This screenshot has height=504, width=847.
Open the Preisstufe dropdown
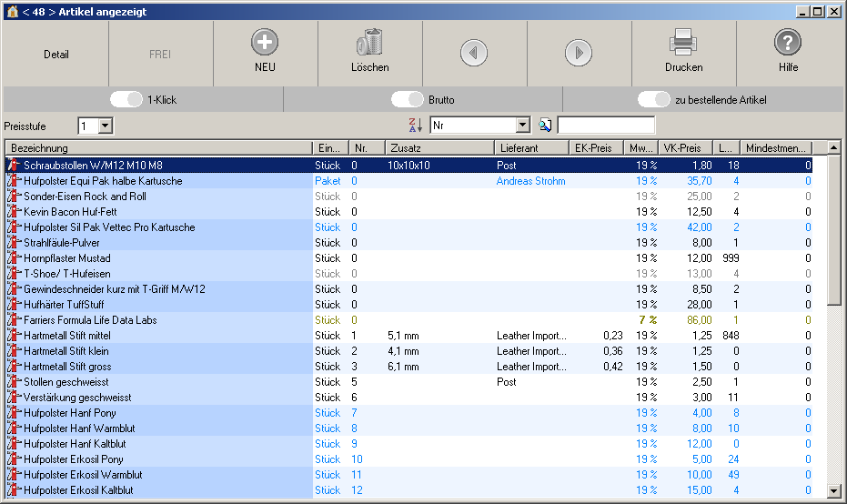pyautogui.click(x=105, y=126)
